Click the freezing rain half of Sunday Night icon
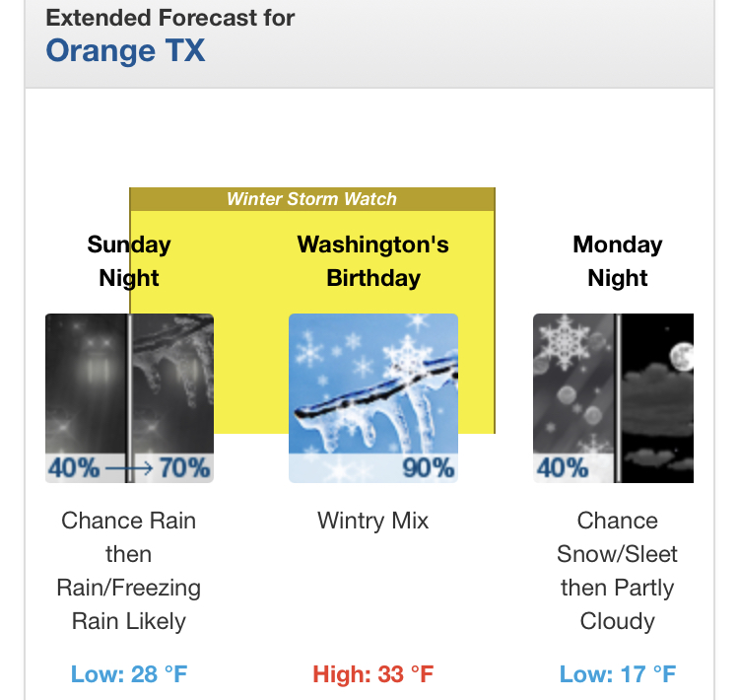Viewport: 739px width, 700px height. tap(172, 385)
